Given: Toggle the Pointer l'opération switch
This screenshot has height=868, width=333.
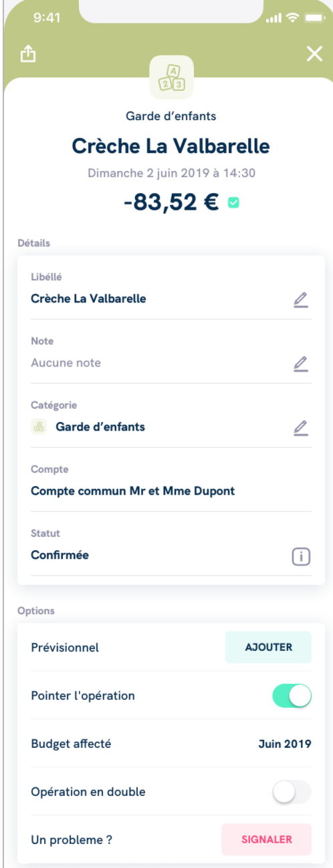Looking at the screenshot, I should click(292, 696).
